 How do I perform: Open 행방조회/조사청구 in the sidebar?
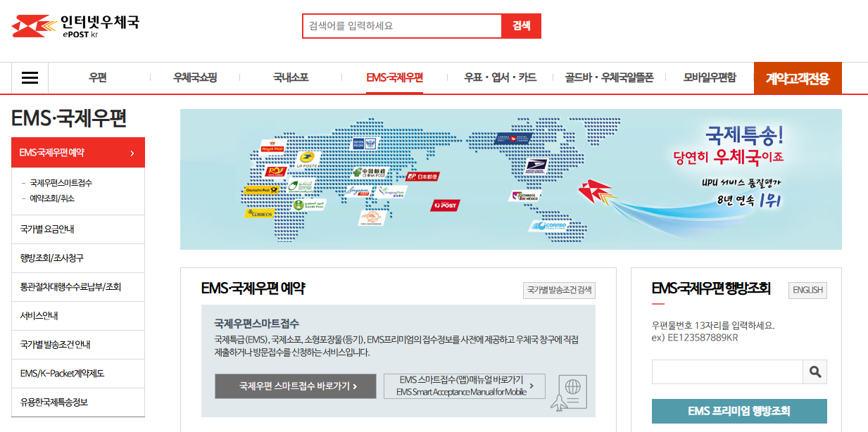point(78,258)
